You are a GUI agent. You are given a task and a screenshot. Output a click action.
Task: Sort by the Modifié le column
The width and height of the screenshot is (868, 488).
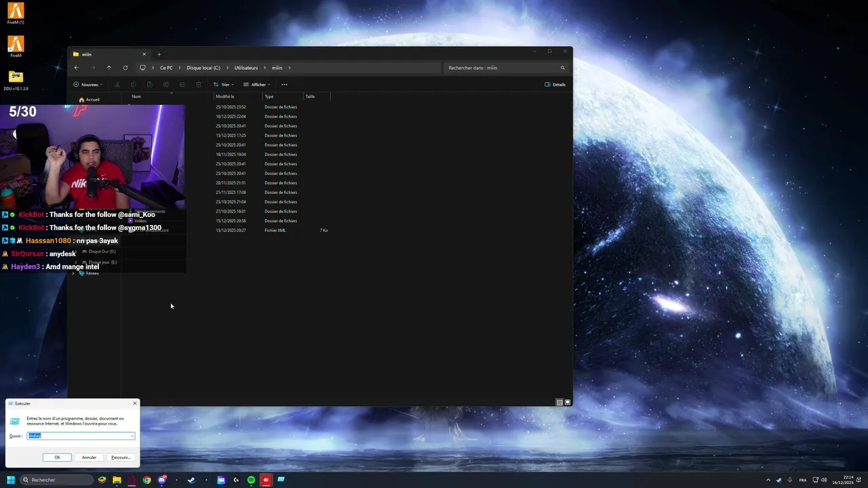(225, 96)
